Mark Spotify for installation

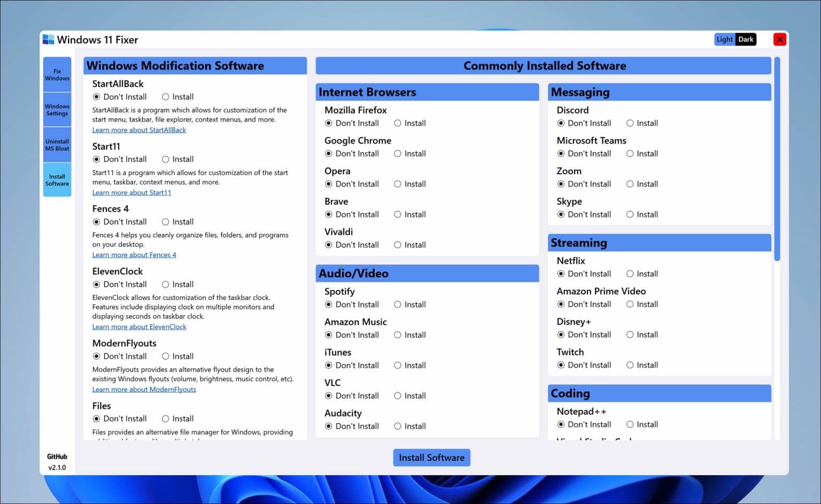point(398,304)
